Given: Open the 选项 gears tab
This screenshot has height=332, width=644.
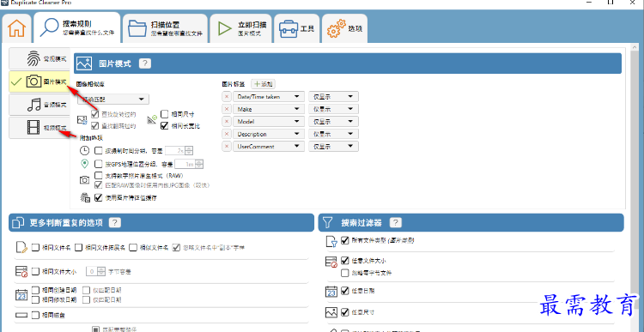Looking at the screenshot, I should (x=344, y=28).
